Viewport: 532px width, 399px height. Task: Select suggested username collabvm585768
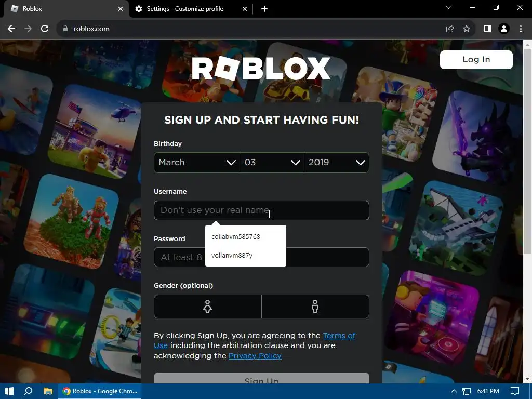(x=246, y=237)
